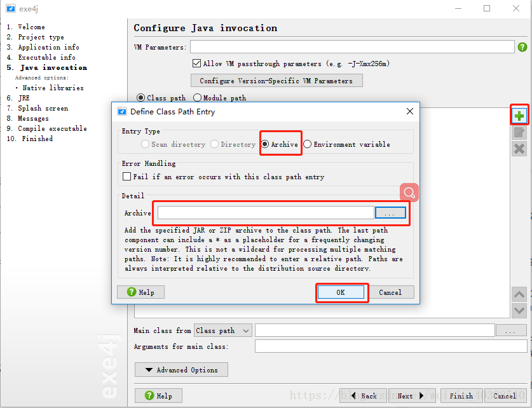This screenshot has width=532, height=408.
Task: Open Configure Version-Specific VM Parameters
Action: pos(276,81)
